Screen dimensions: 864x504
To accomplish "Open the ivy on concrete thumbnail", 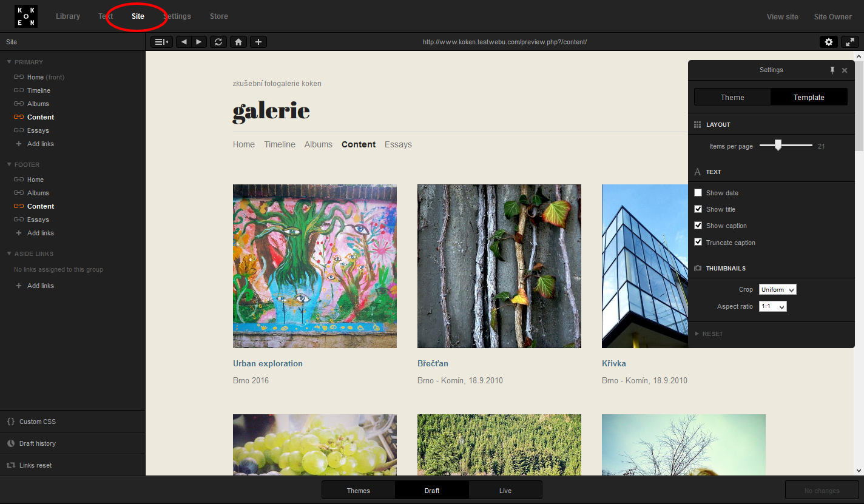I will click(499, 266).
